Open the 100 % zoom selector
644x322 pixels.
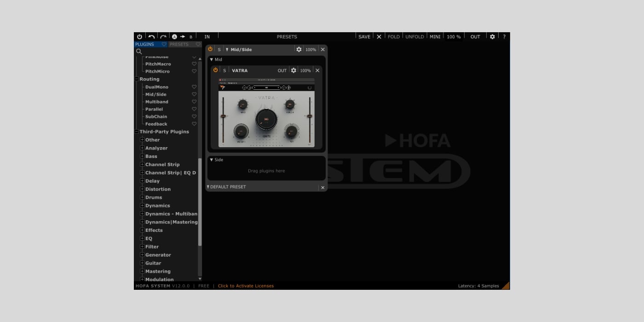click(x=454, y=37)
